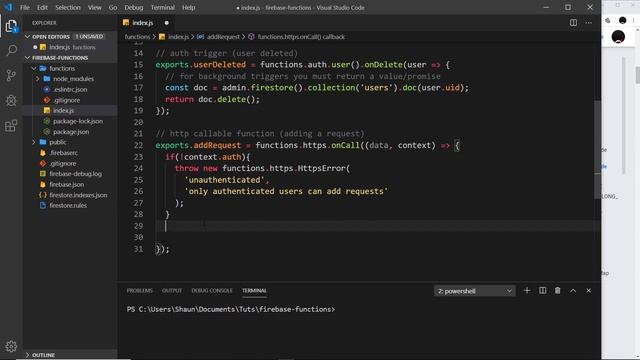Expand the public folder
The image size is (640, 360).
34,142
